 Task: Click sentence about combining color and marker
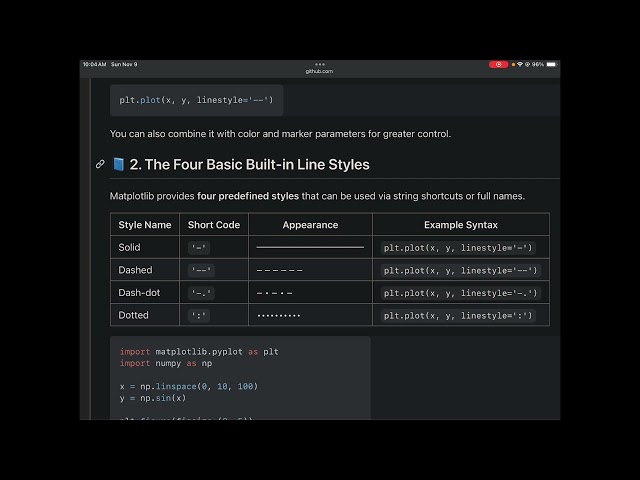pos(280,134)
